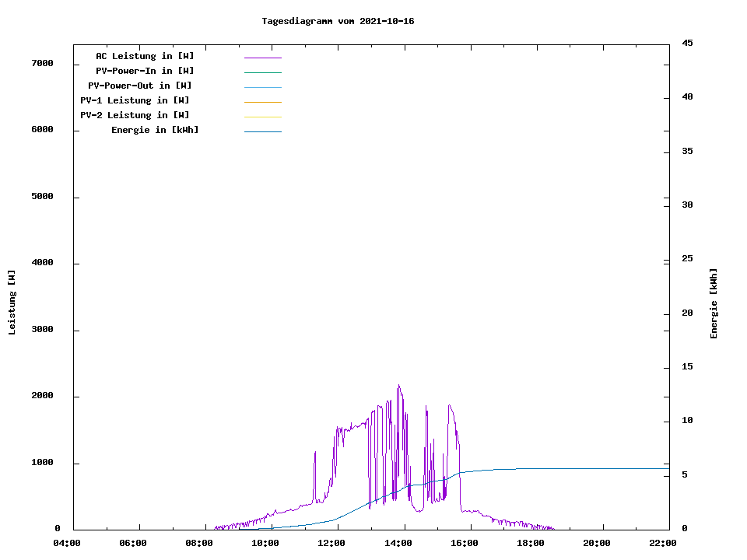The width and height of the screenshot is (747, 560).
Task: Click the 45 label on the energy axis
Action: [688, 44]
